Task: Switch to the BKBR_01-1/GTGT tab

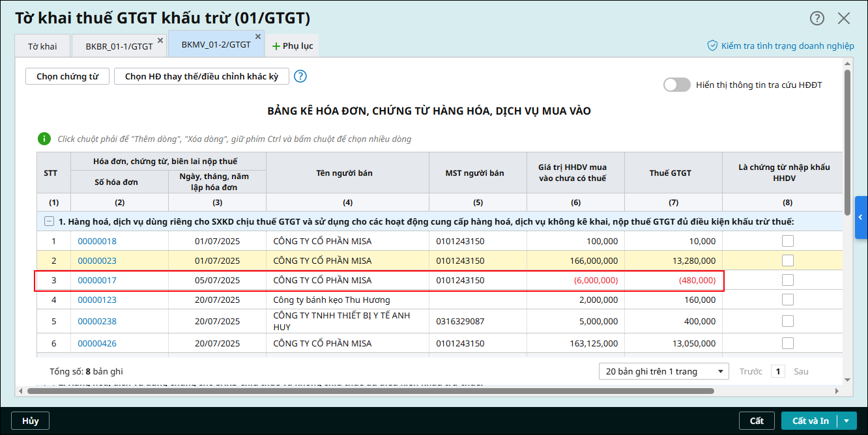Action: [119, 46]
